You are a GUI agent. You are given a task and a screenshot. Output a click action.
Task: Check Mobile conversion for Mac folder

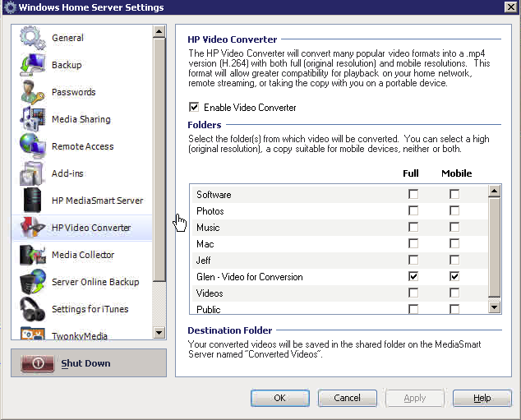point(454,243)
